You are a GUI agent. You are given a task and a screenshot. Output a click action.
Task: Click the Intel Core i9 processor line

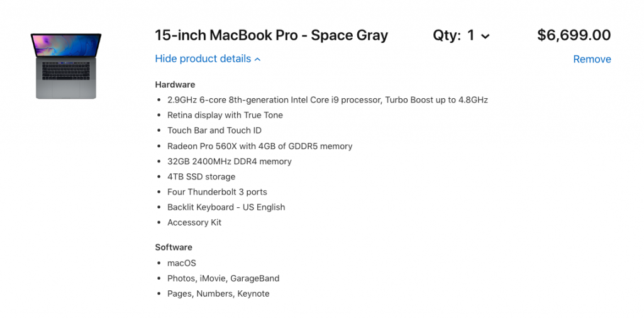coord(327,99)
